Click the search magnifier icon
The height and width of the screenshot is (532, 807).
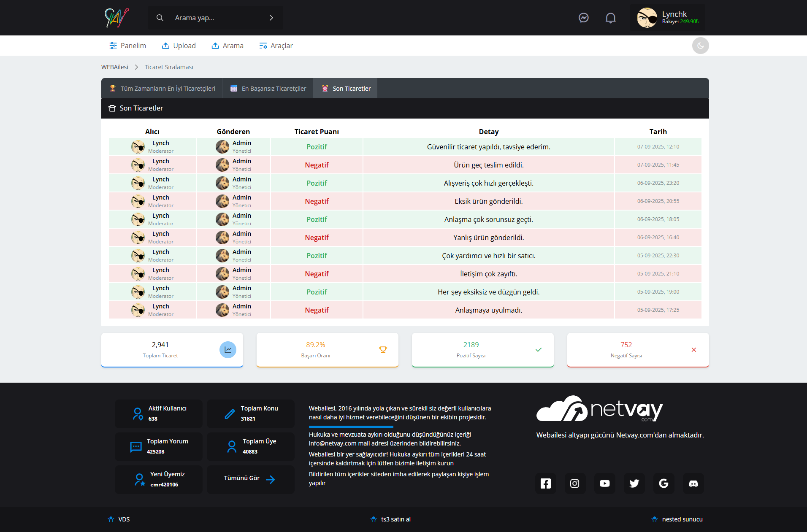tap(160, 18)
